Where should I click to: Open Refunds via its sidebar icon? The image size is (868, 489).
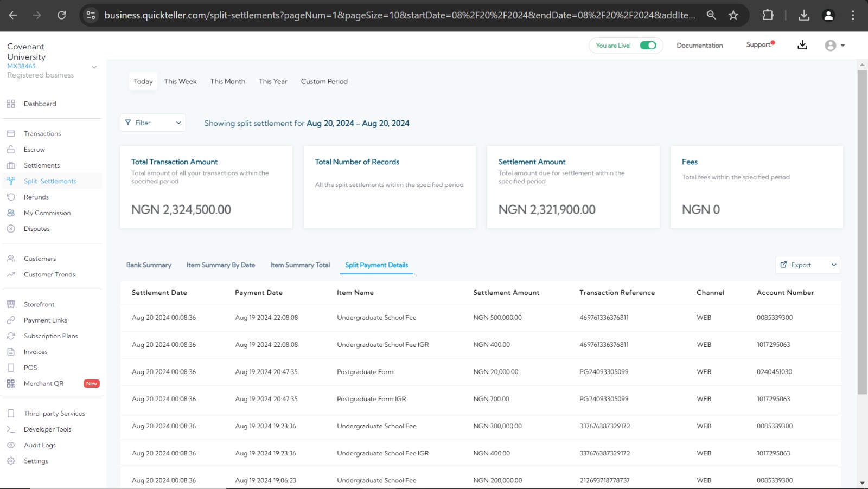pos(11,197)
